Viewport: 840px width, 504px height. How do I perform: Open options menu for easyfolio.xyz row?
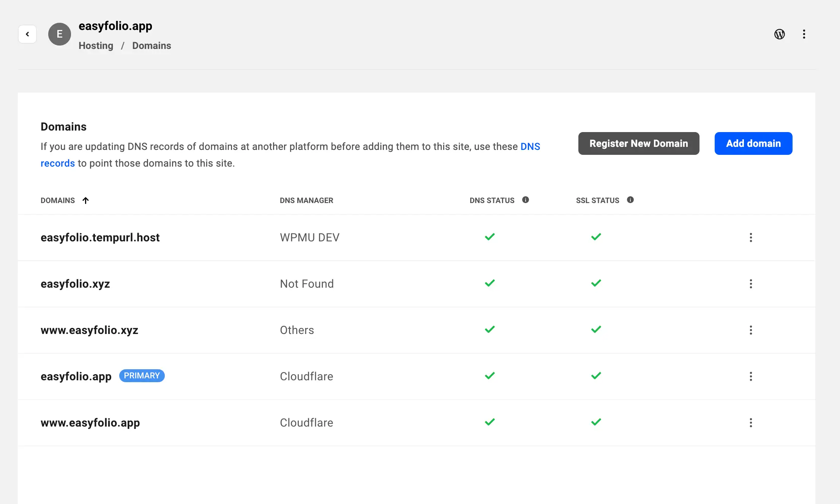pyautogui.click(x=751, y=284)
